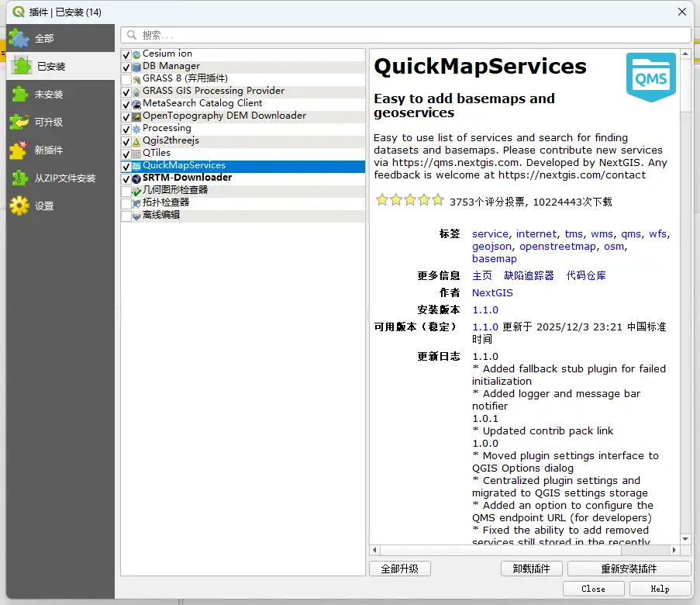The height and width of the screenshot is (605, 700).
Task: Open the 从ZIP文件安装 tab
Action: (65, 178)
